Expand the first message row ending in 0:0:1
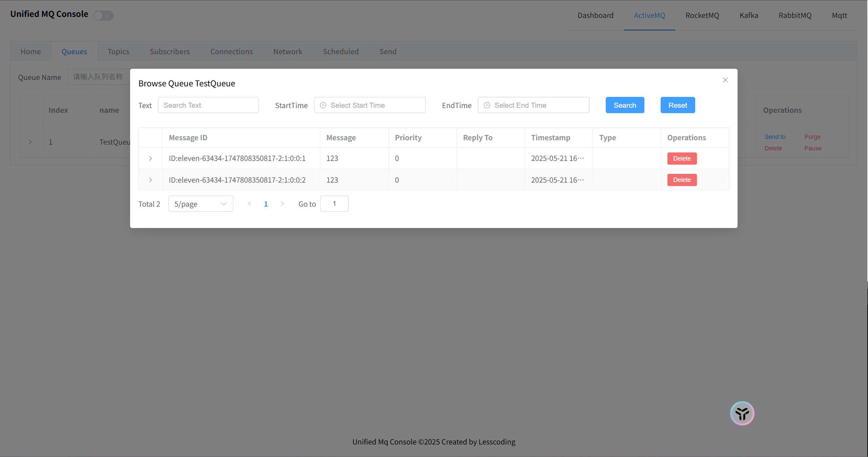The image size is (868, 457). click(150, 159)
